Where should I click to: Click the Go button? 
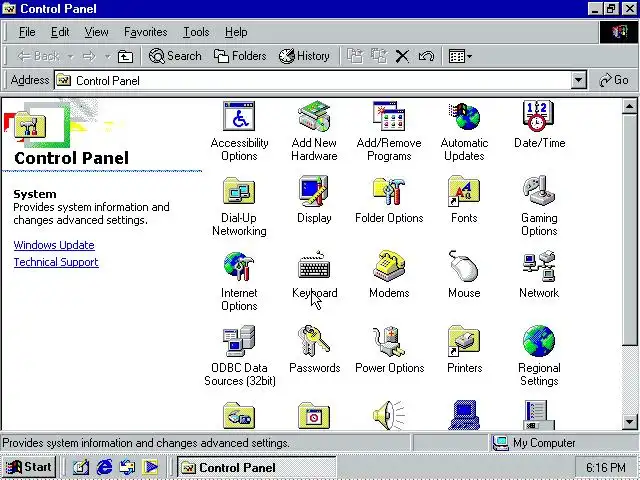click(613, 80)
